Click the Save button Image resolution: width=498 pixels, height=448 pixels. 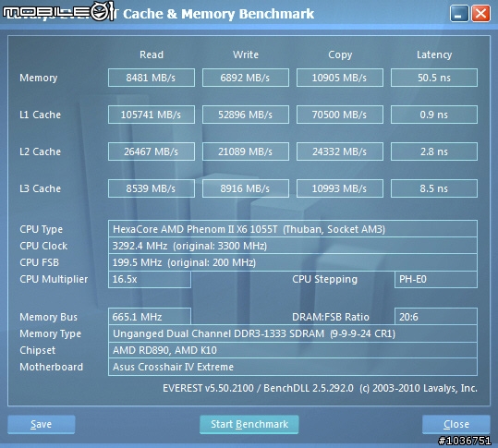click(42, 424)
